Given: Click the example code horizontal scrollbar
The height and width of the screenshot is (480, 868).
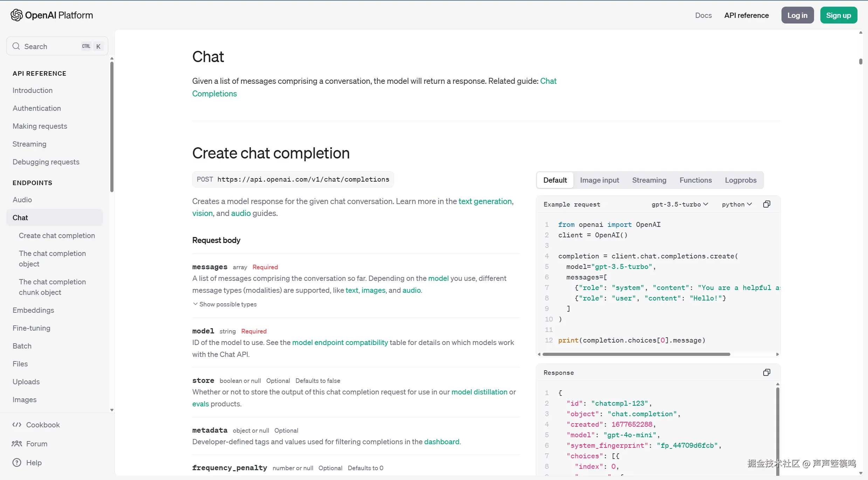Looking at the screenshot, I should pos(636,354).
